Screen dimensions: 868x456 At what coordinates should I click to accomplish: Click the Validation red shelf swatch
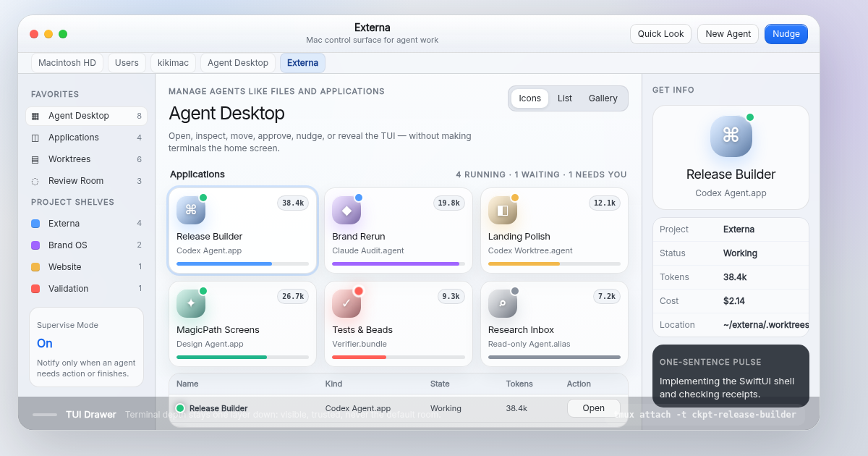[x=35, y=289]
